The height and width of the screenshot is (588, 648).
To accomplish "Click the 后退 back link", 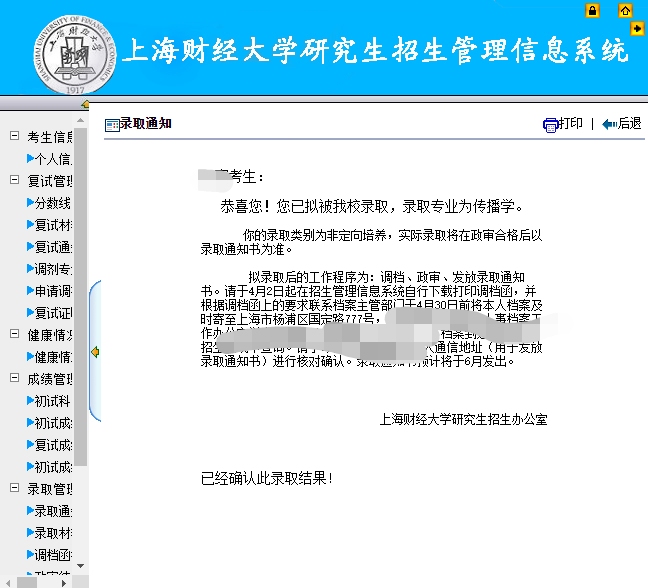I will [x=629, y=124].
